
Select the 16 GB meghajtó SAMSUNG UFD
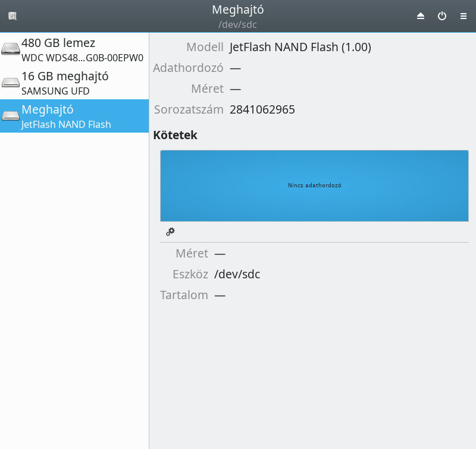[74, 83]
